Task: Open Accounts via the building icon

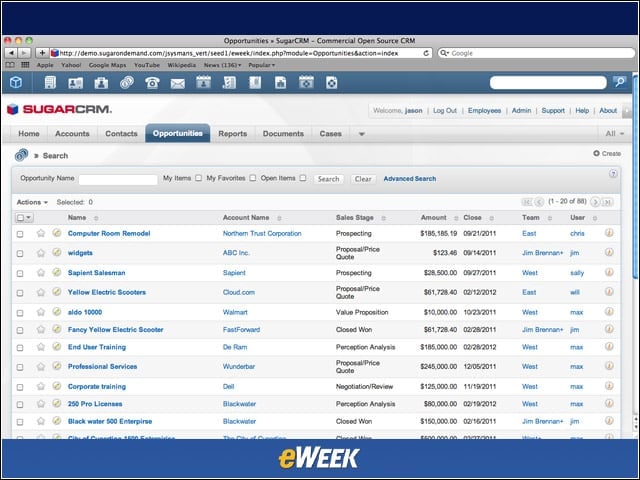Action: coord(50,83)
